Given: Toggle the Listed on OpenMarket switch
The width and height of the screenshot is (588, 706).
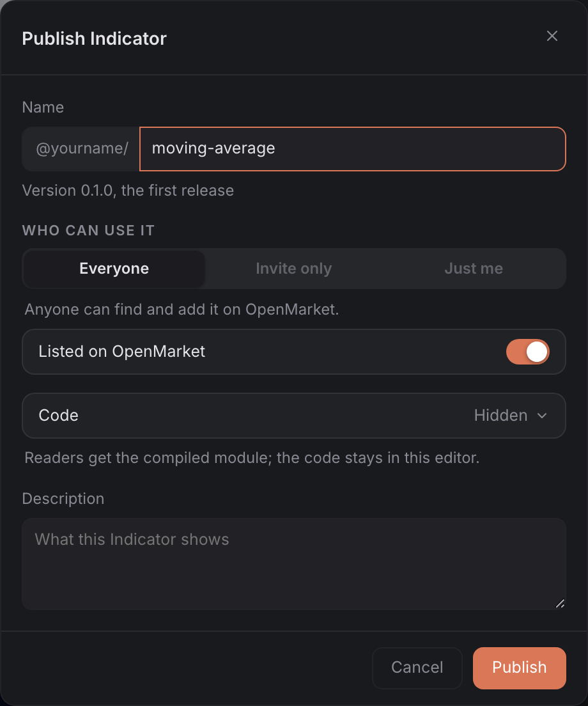Looking at the screenshot, I should tap(527, 352).
